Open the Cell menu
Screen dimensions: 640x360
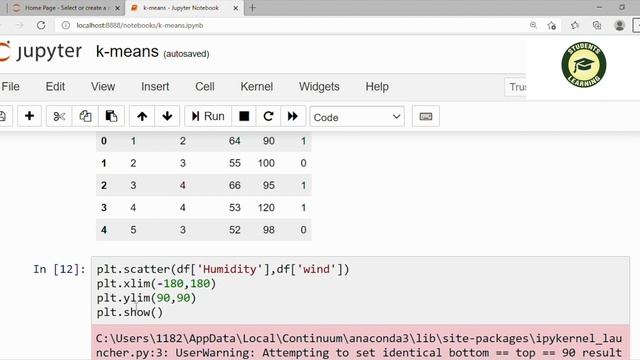pos(205,87)
